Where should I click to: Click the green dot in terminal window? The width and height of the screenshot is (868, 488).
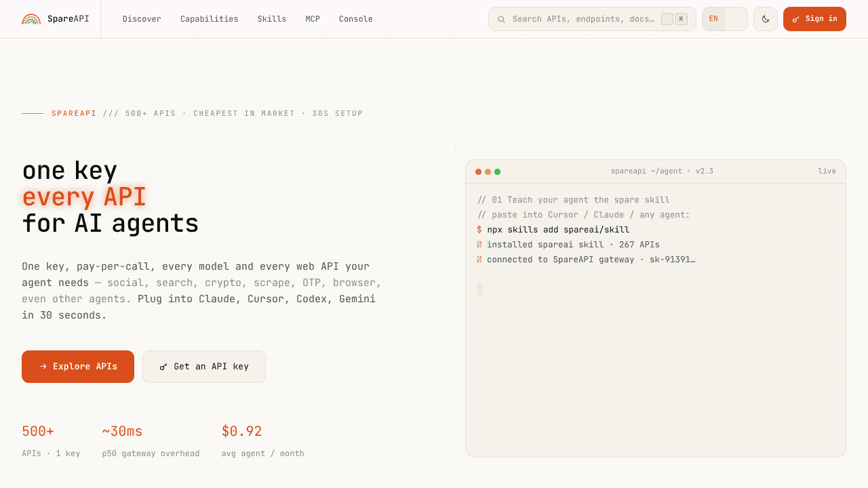497,171
